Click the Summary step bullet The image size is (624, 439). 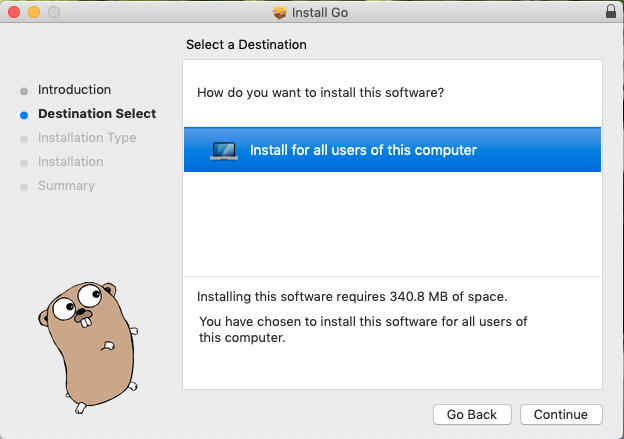pyautogui.click(x=24, y=187)
